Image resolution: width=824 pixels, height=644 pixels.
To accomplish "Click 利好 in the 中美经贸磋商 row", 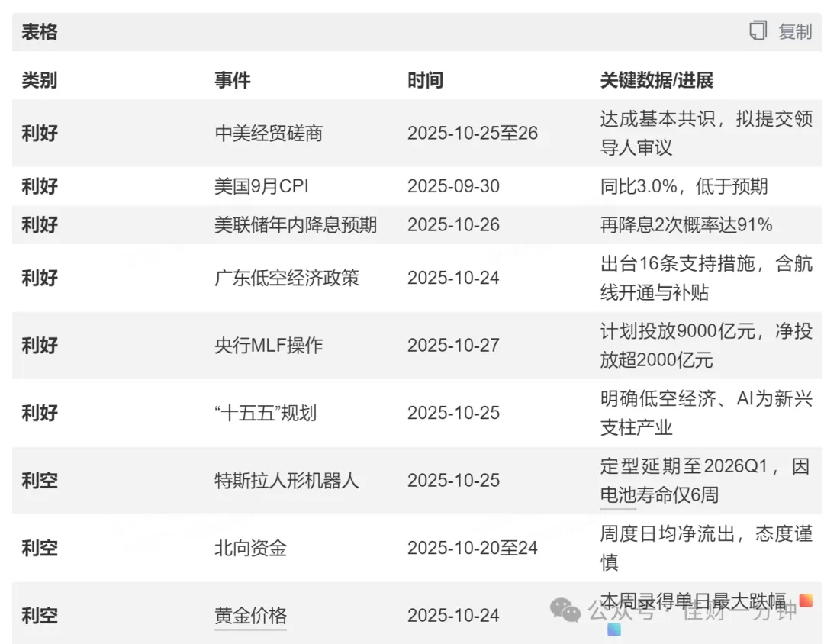I will tap(40, 133).
